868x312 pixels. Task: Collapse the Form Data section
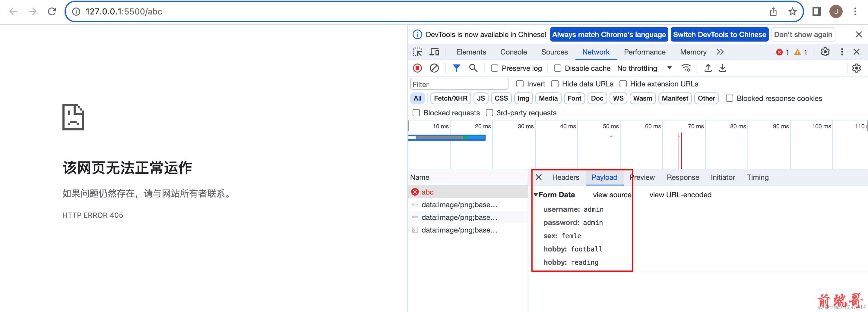pyautogui.click(x=536, y=195)
